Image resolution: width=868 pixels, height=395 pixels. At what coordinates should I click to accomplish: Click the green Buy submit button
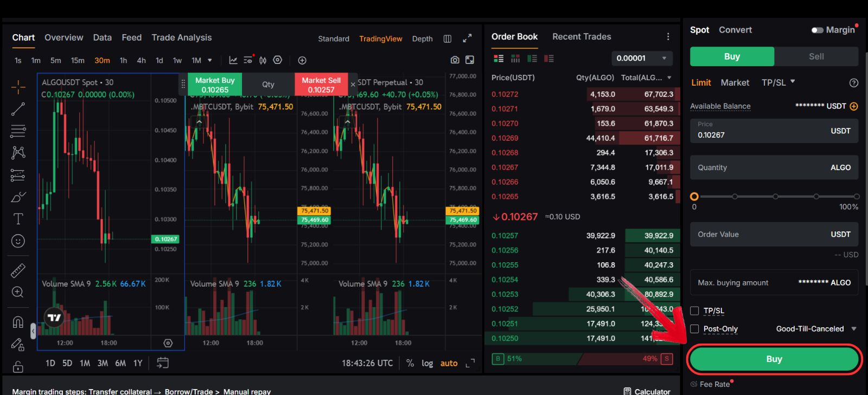[x=774, y=359]
